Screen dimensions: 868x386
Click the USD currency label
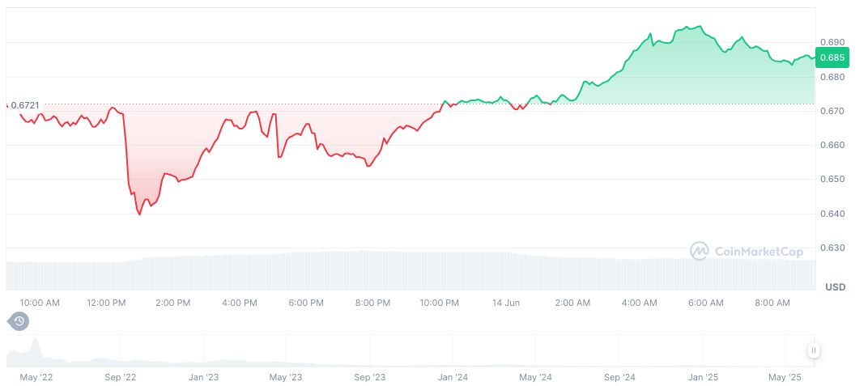[835, 287]
